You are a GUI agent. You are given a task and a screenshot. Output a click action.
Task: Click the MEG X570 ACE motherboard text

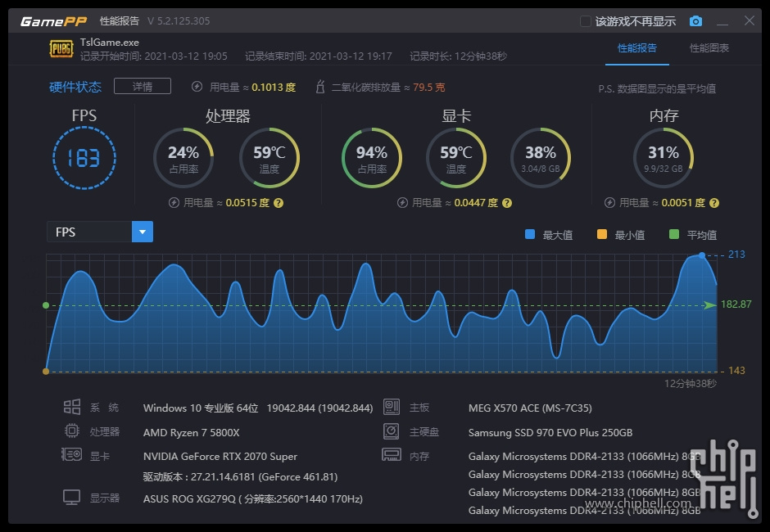[530, 408]
